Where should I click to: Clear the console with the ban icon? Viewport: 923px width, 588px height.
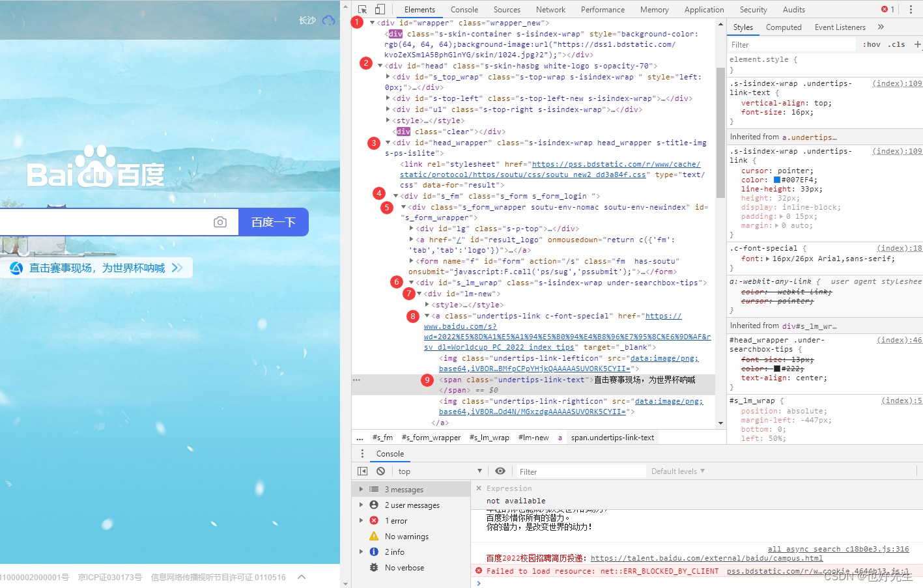380,471
